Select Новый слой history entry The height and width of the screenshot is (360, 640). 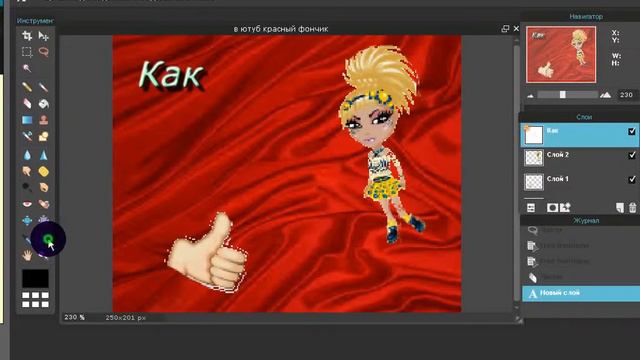coord(580,293)
